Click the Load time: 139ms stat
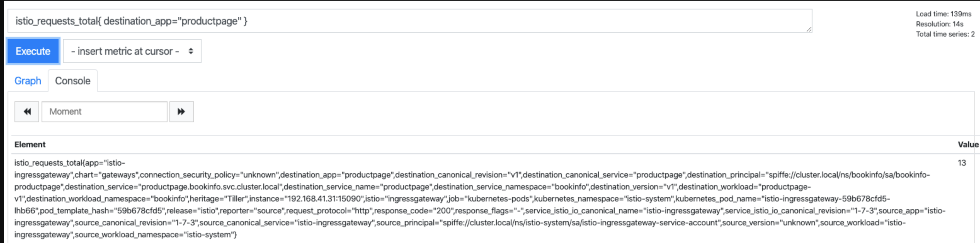The width and height of the screenshot is (980, 243). tap(943, 14)
